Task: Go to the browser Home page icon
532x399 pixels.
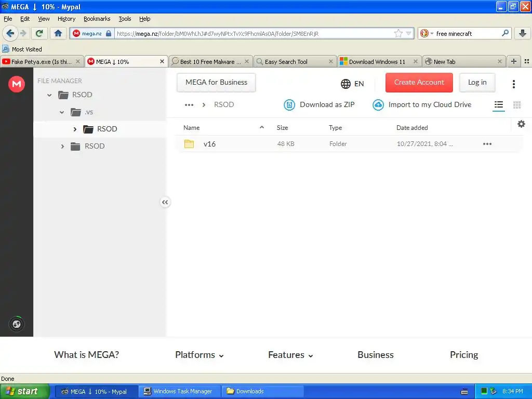Action: coord(58,33)
